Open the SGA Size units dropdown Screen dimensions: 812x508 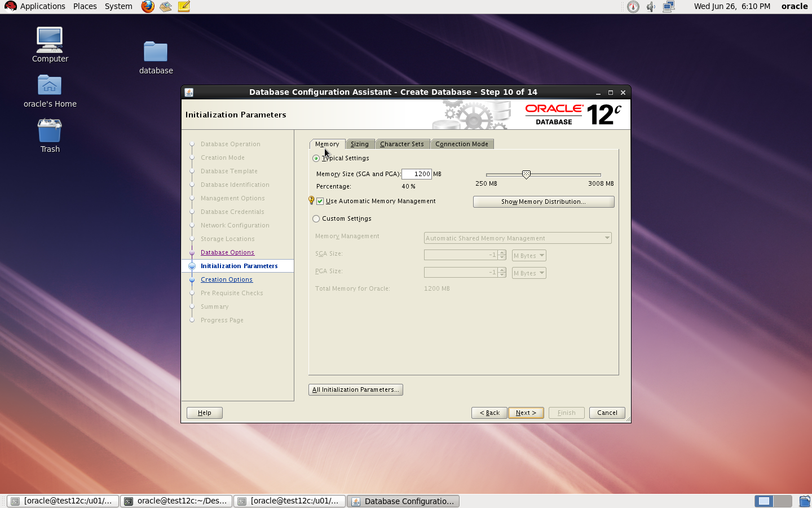point(529,256)
